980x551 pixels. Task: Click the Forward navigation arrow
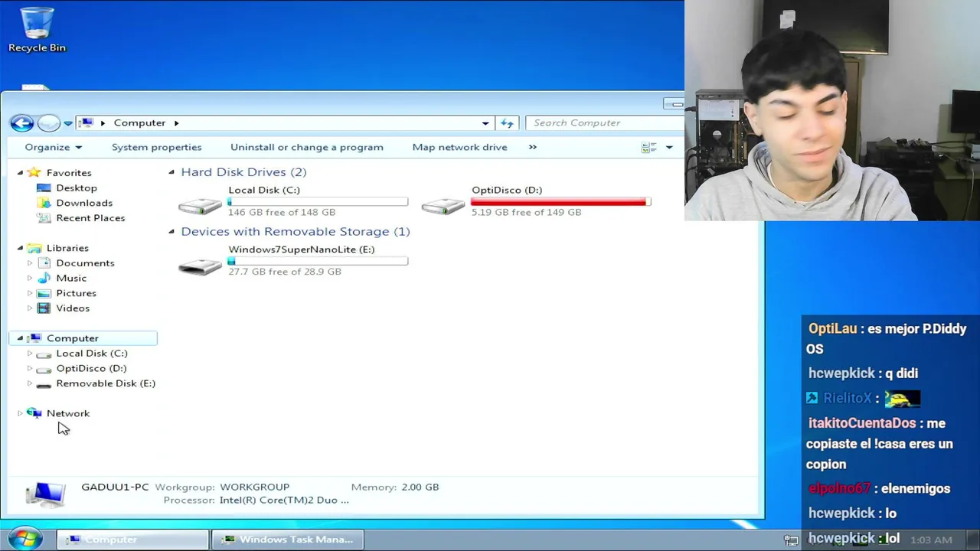pos(48,123)
